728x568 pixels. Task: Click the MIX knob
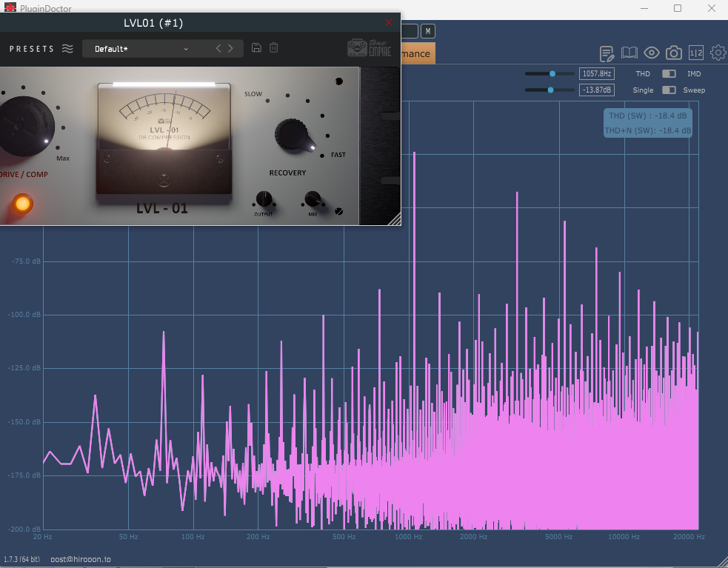pos(313,199)
